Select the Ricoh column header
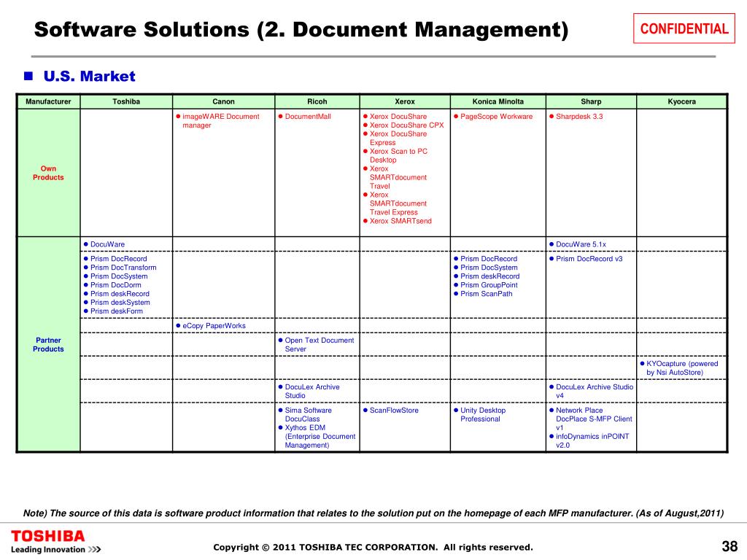This screenshot has height=560, width=747. (317, 101)
